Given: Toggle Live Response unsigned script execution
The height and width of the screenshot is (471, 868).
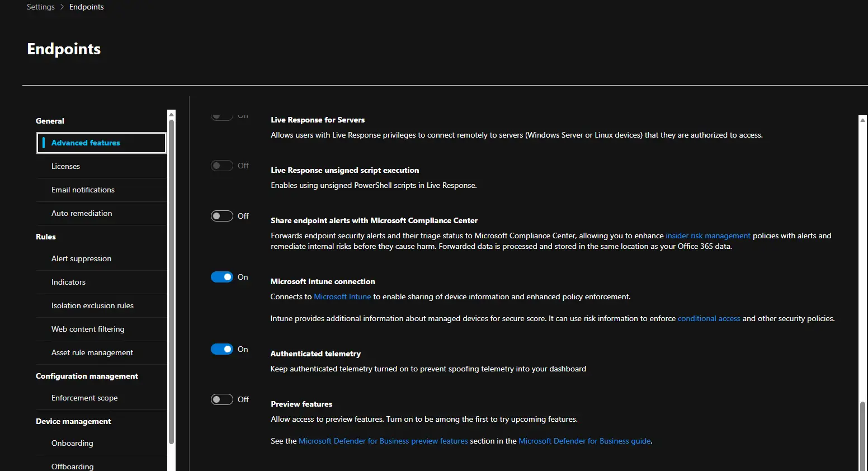Looking at the screenshot, I should pyautogui.click(x=222, y=166).
